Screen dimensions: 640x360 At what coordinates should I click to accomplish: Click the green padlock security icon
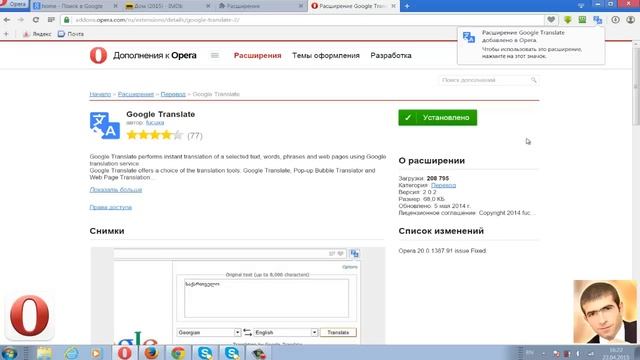click(x=67, y=20)
